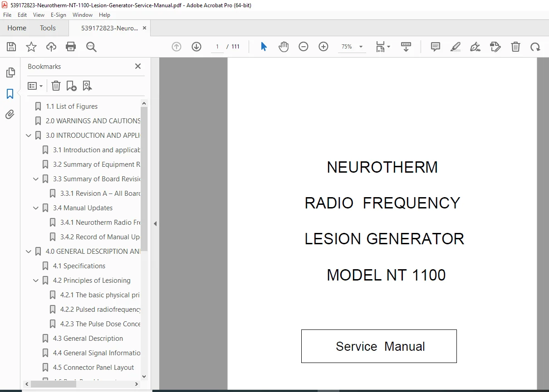Click the page number input field
This screenshot has width=549, height=392.
pyautogui.click(x=217, y=47)
